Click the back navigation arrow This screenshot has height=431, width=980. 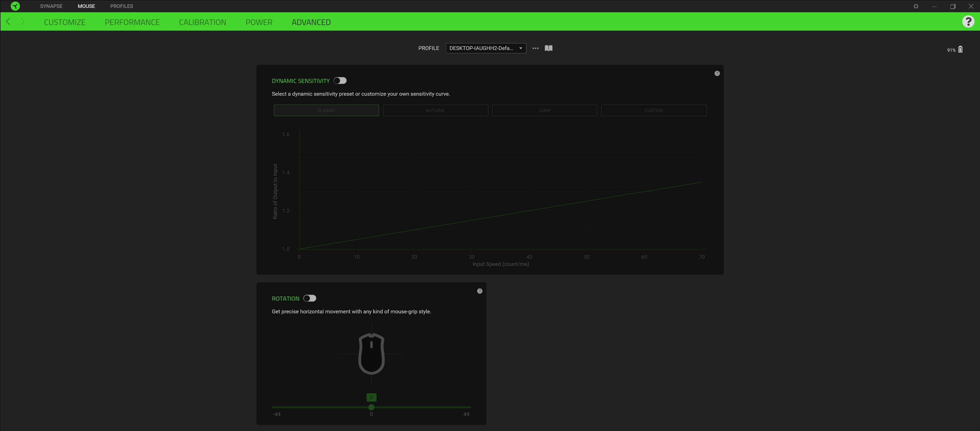(x=8, y=21)
